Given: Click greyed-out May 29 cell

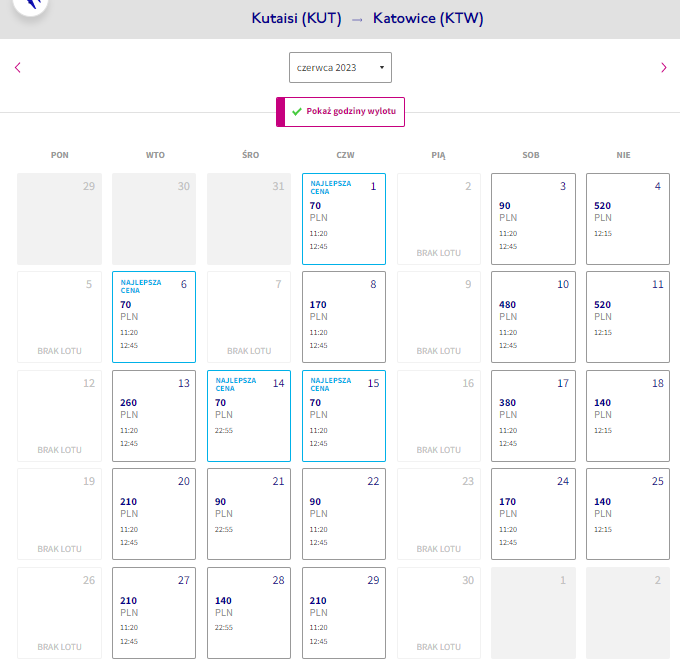Looking at the screenshot, I should click(x=59, y=219).
